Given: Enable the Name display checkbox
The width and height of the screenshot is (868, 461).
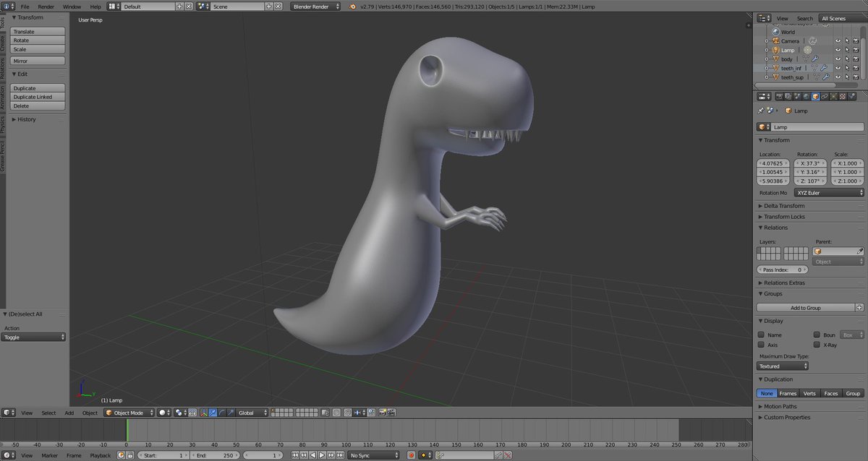Looking at the screenshot, I should (761, 335).
